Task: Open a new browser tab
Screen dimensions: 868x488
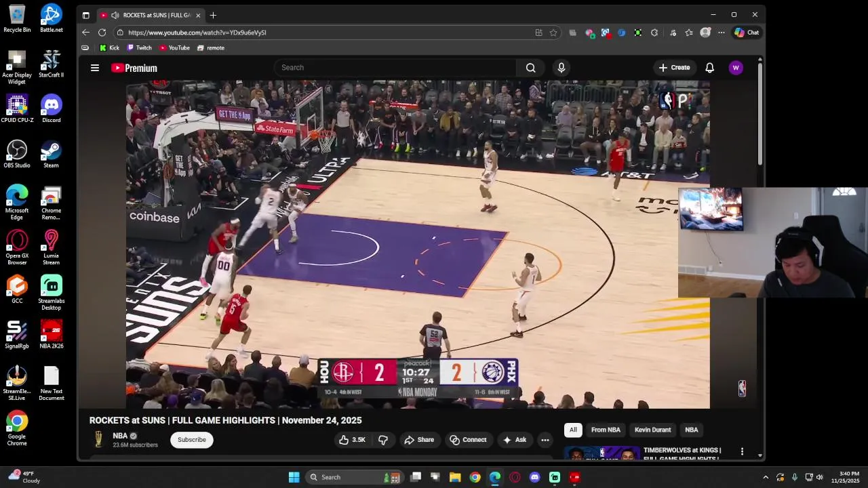Action: click(x=213, y=15)
